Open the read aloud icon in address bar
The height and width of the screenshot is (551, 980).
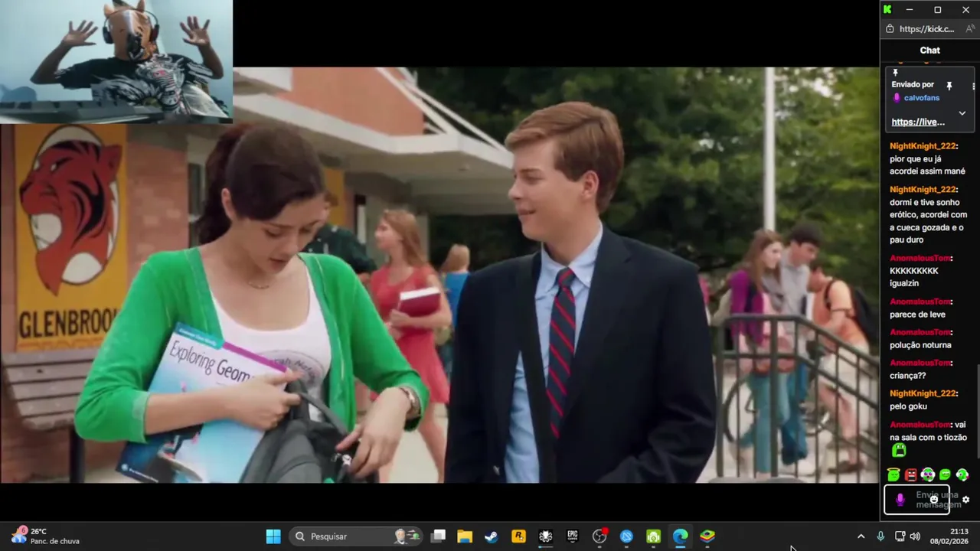coord(970,29)
